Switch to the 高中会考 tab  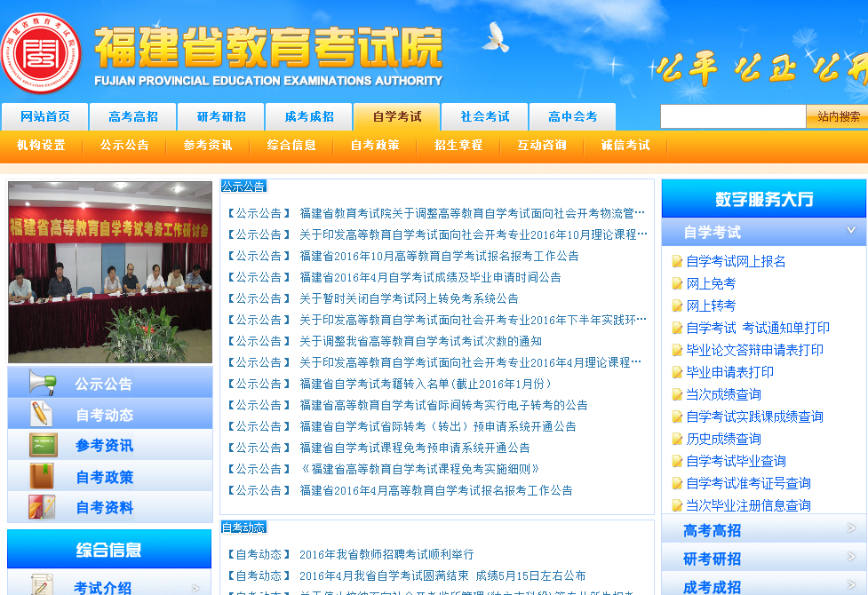pyautogui.click(x=573, y=116)
